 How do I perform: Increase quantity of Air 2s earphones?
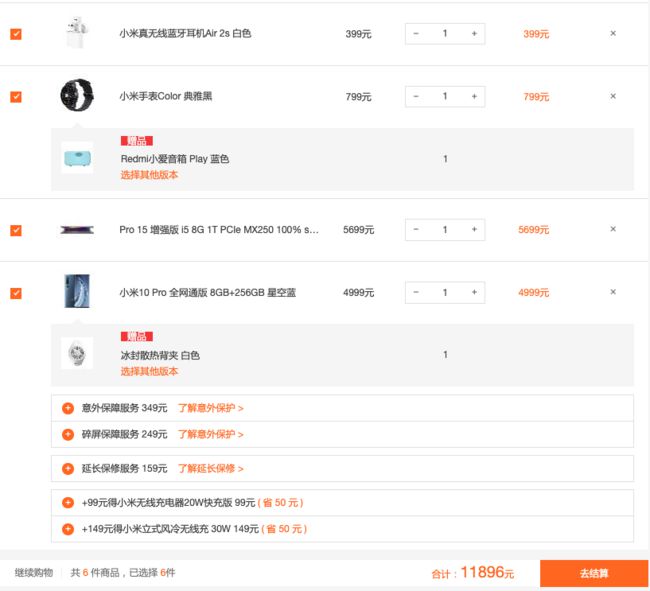pos(474,34)
